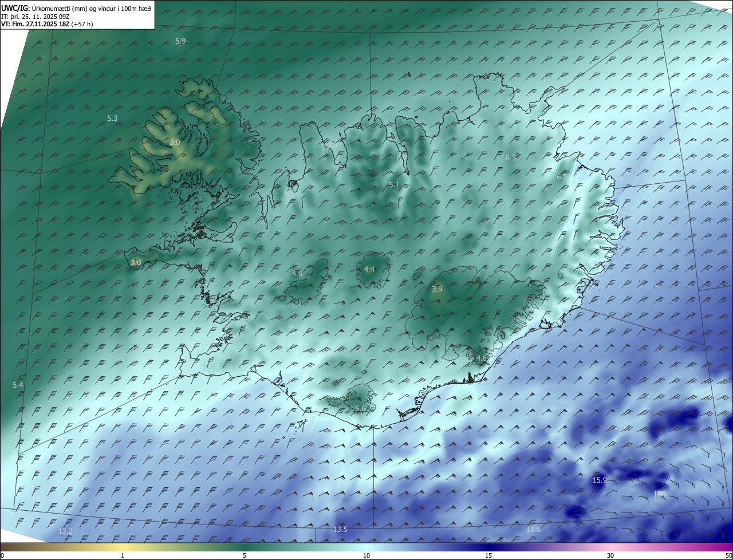This screenshot has width=733, height=560.
Task: Click the 8.4 value label on the northern peninsula
Action: [x=333, y=145]
